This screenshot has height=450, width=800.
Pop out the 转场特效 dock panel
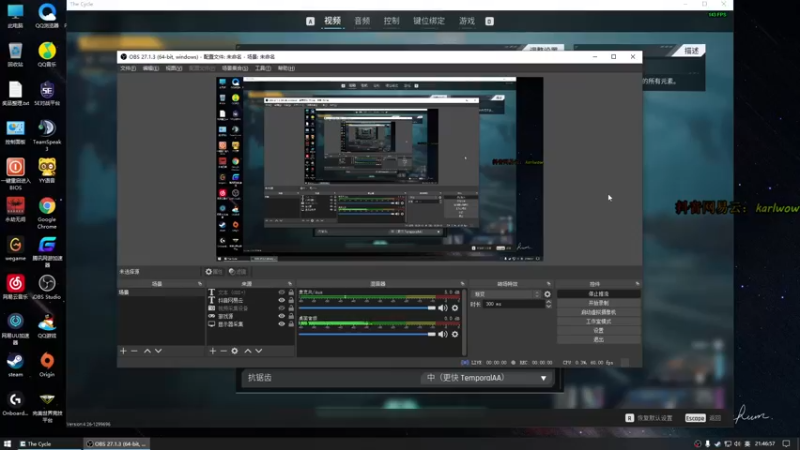[x=548, y=284]
